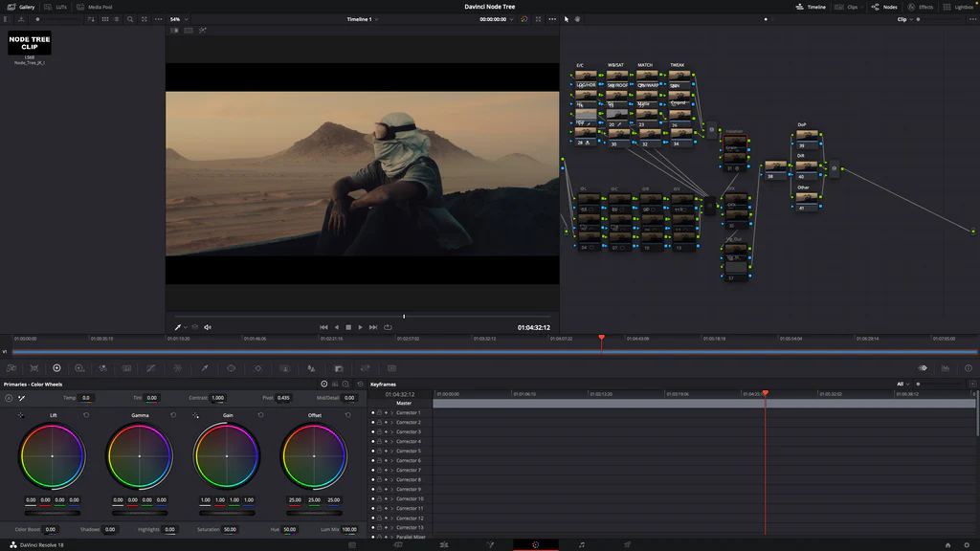Screen dimensions: 980x551
Task: Open the viewer zoom 54% dropdown
Action: [178, 19]
